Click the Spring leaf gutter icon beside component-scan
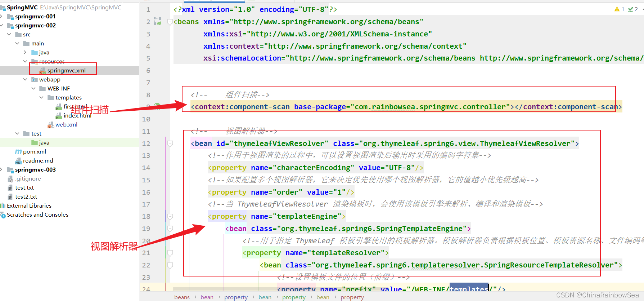644x301 pixels. point(157,106)
